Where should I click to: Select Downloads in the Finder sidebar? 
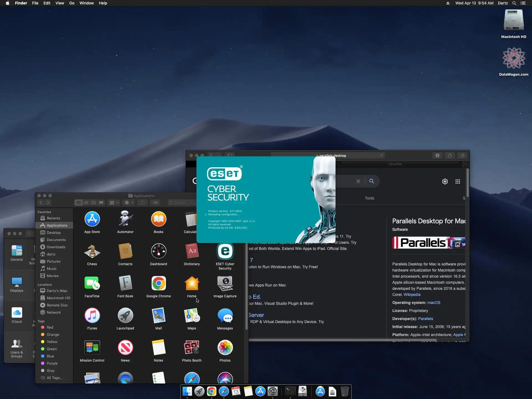(x=56, y=247)
